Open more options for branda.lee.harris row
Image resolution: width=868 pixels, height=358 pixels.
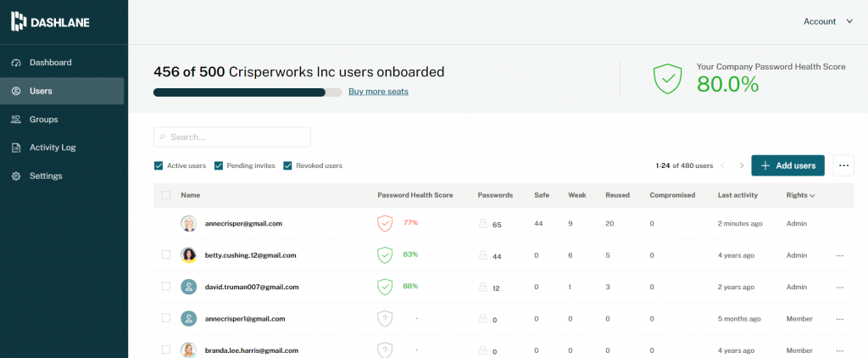point(840,350)
